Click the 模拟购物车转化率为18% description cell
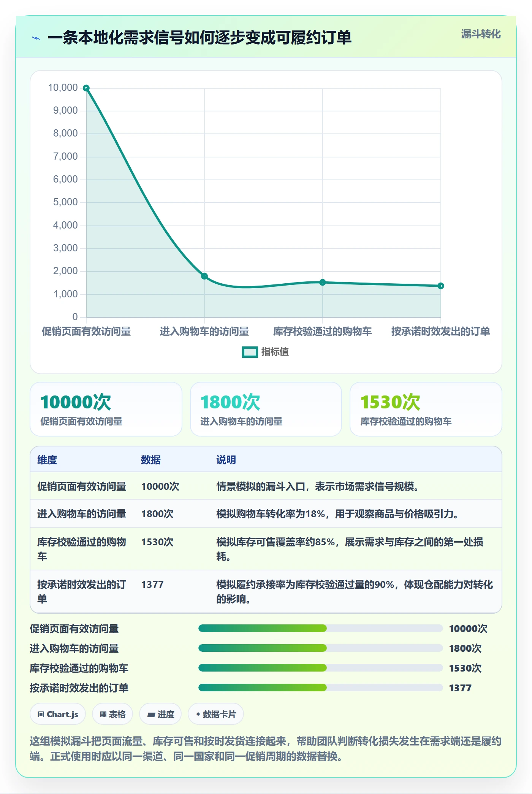 click(x=337, y=514)
